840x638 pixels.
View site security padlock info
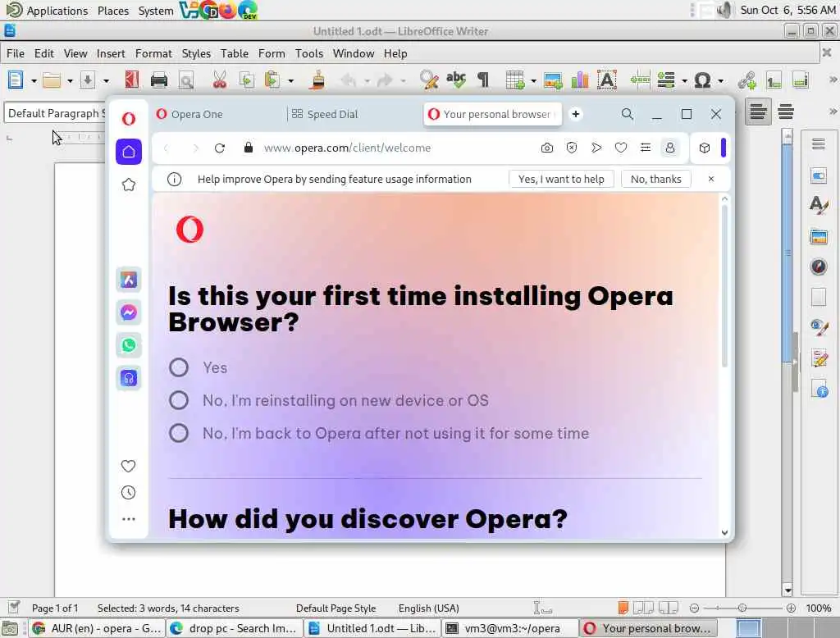248,148
